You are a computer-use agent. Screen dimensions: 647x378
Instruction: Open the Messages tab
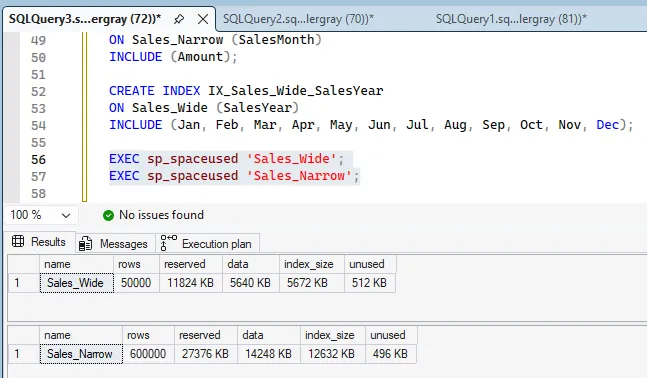[116, 244]
